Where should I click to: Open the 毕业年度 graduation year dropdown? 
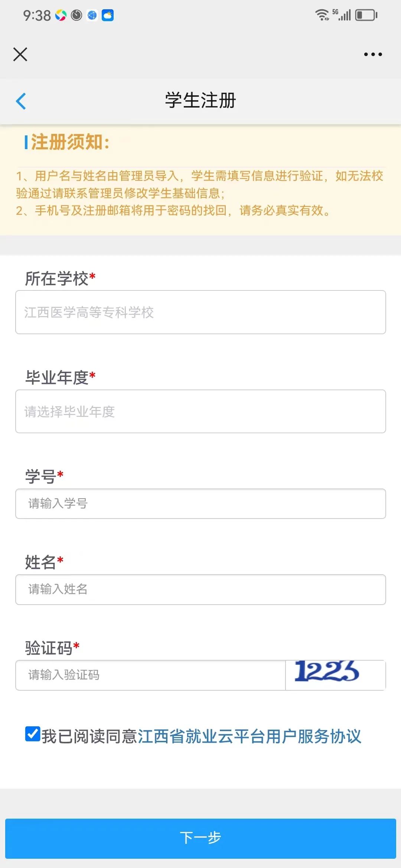[200, 411]
